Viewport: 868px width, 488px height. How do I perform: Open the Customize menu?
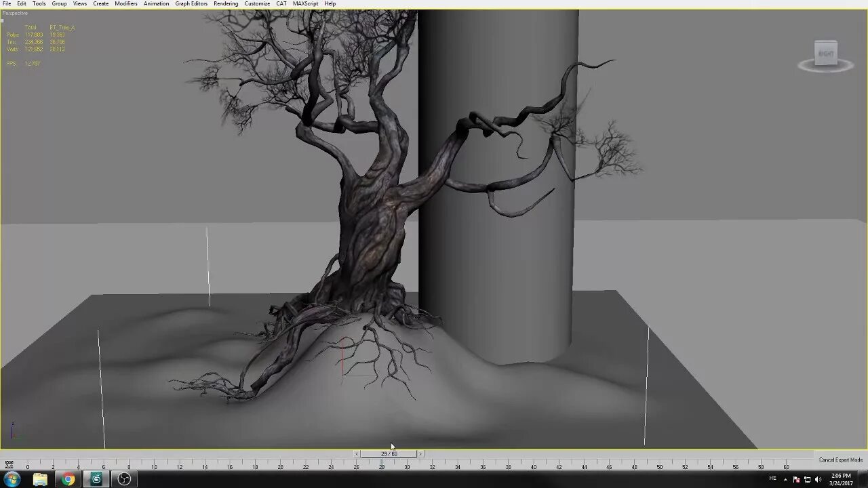coord(257,4)
